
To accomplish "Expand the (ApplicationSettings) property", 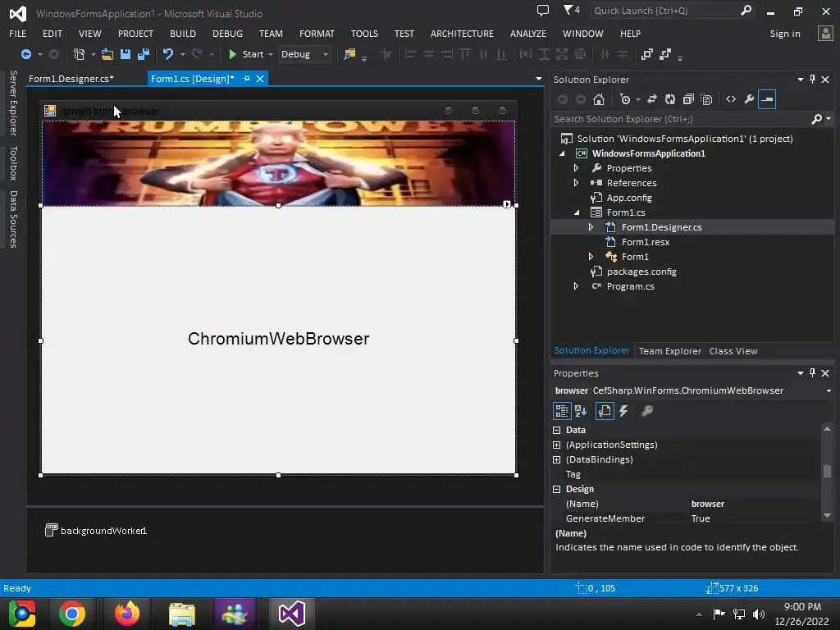I will tap(557, 445).
